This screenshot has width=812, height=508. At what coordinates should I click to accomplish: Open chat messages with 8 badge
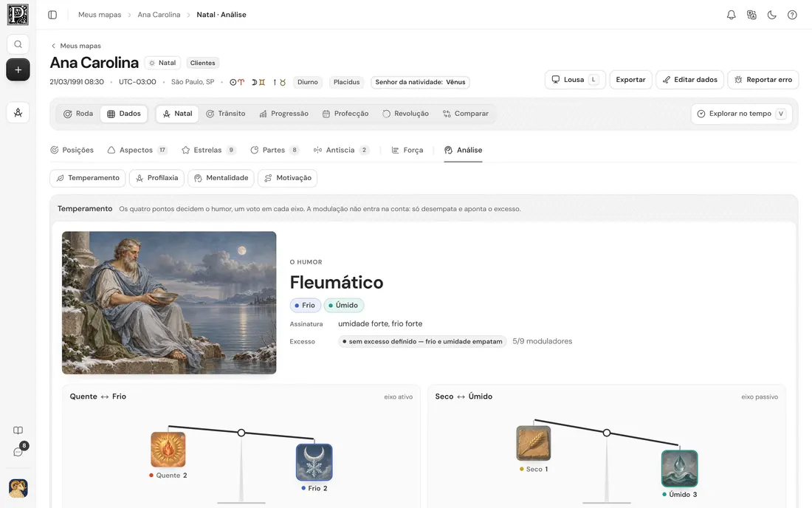click(18, 451)
